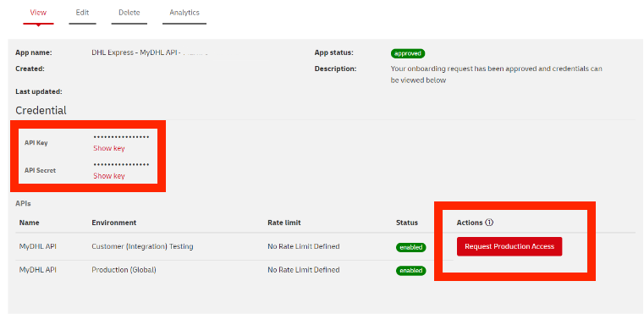Open the View tab

click(x=38, y=13)
